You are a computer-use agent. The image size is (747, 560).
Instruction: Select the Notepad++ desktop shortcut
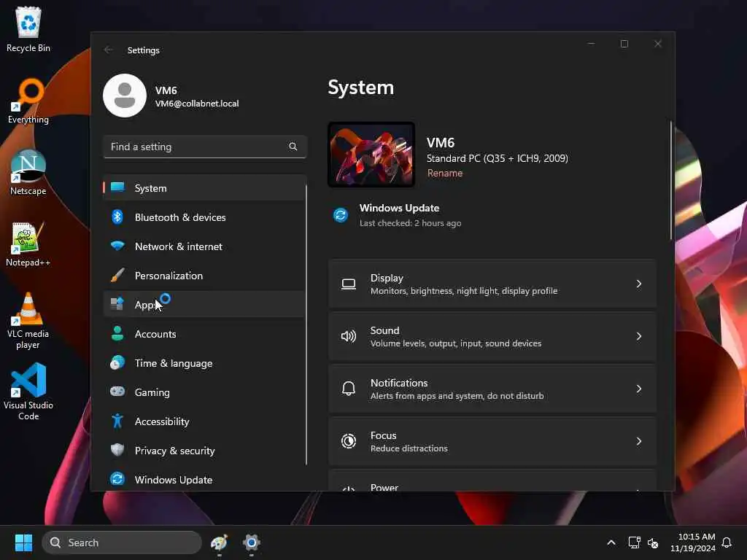point(28,244)
